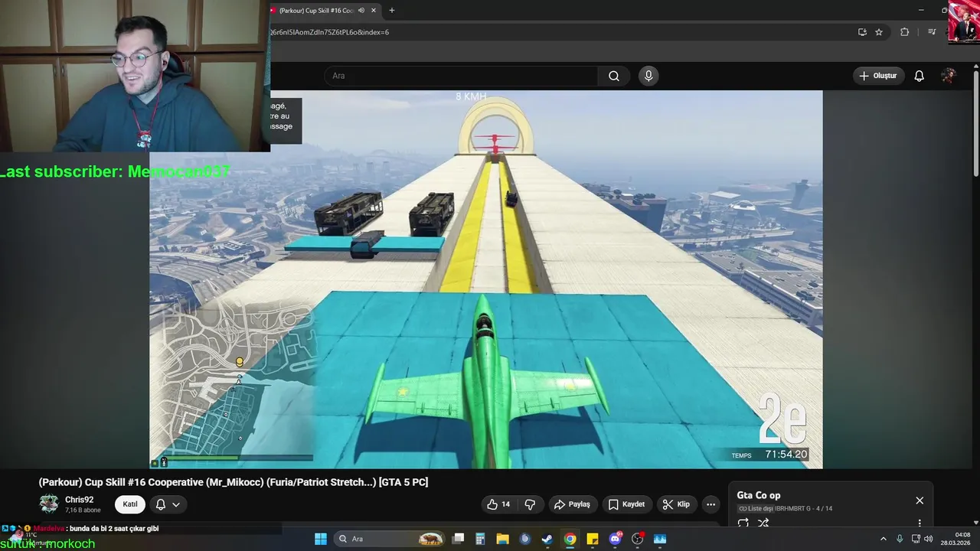This screenshot has width=980, height=551.
Task: Click the browser address bar URL
Action: (329, 32)
